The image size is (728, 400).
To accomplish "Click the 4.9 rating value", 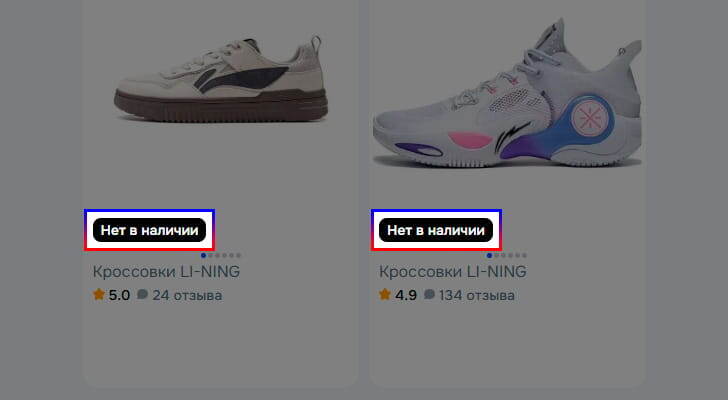I will (x=406, y=295).
